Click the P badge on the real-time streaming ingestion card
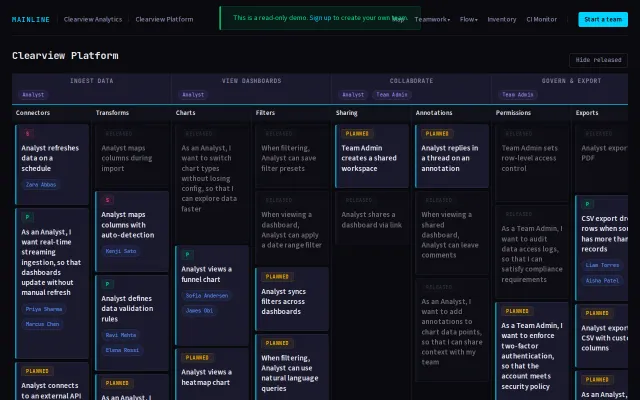The width and height of the screenshot is (640, 400). [27, 217]
